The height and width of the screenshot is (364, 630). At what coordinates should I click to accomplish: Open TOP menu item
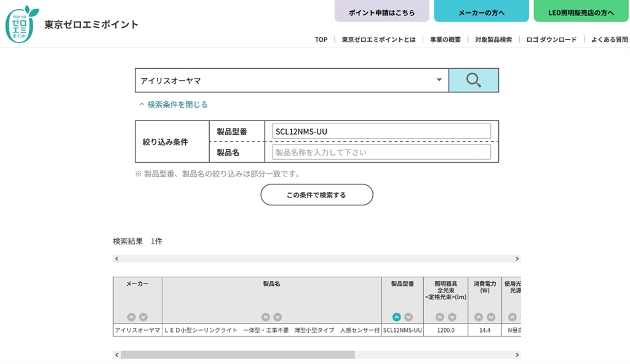(321, 39)
